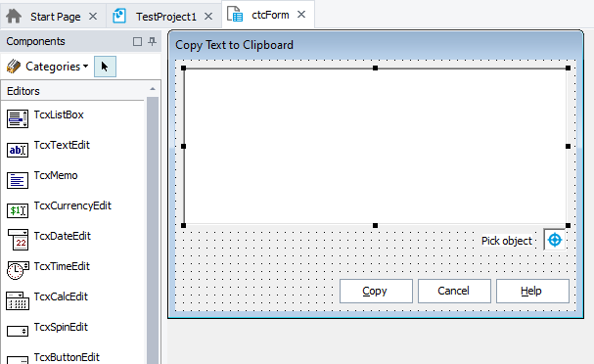Pin the Components panel
This screenshot has height=364, width=594.
[x=152, y=41]
